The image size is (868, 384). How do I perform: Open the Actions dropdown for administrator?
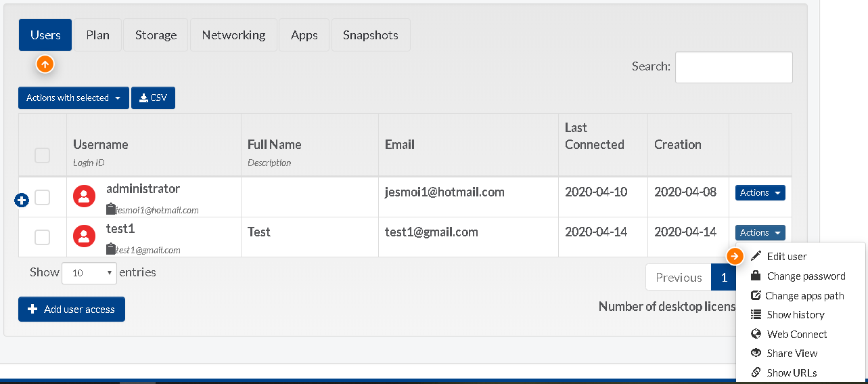click(x=760, y=193)
